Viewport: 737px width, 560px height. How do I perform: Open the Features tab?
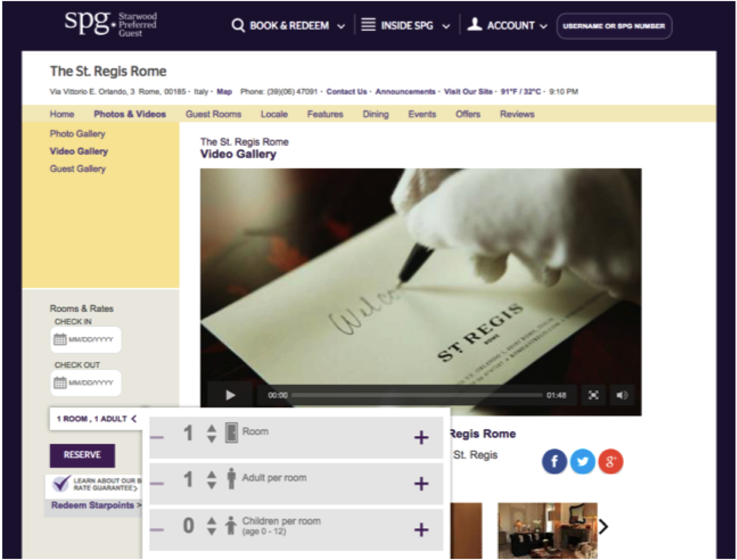(325, 114)
